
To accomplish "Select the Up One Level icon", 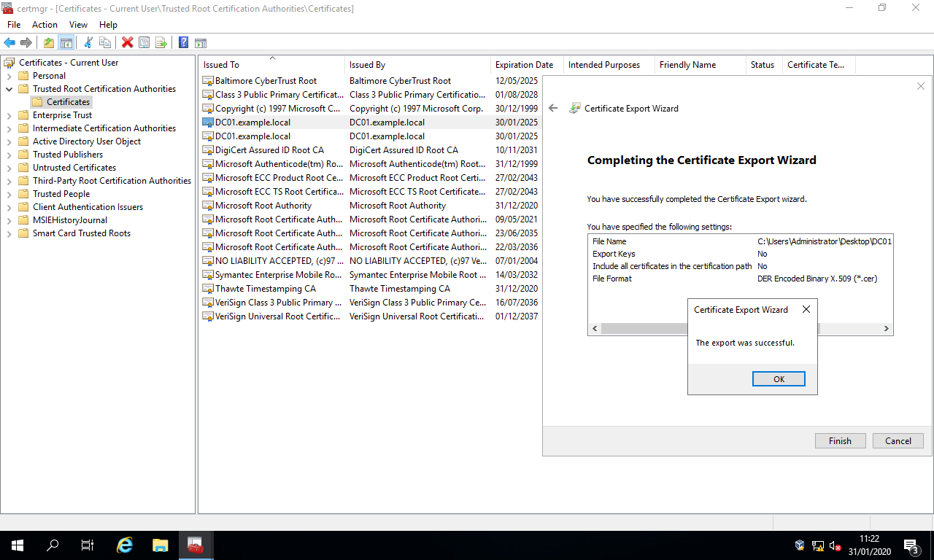I will (x=48, y=42).
